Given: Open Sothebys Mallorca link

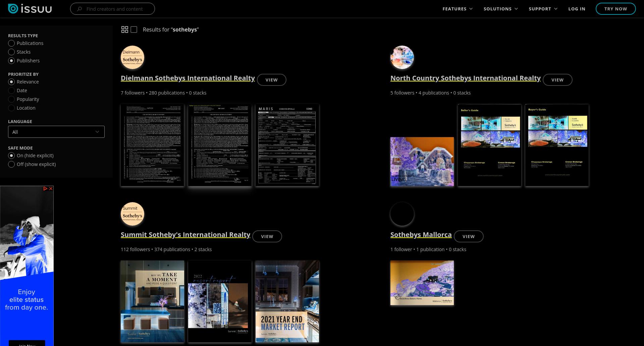Looking at the screenshot, I should coord(421,235).
